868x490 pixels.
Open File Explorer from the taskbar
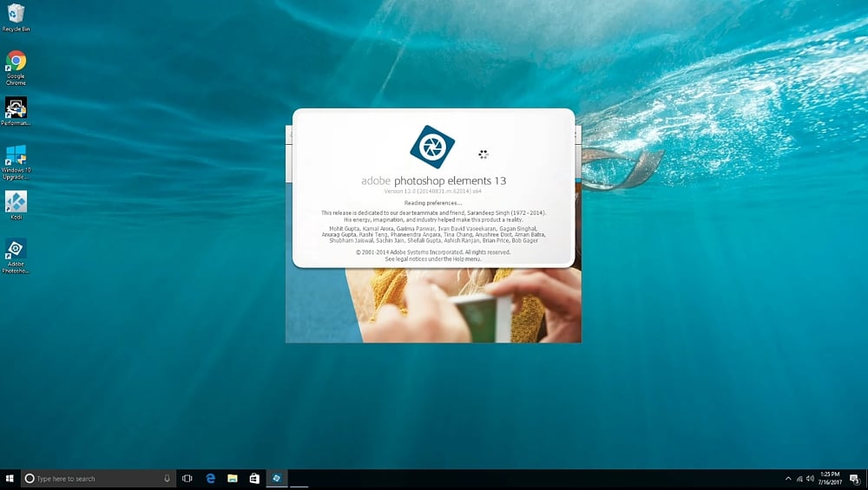(x=233, y=479)
